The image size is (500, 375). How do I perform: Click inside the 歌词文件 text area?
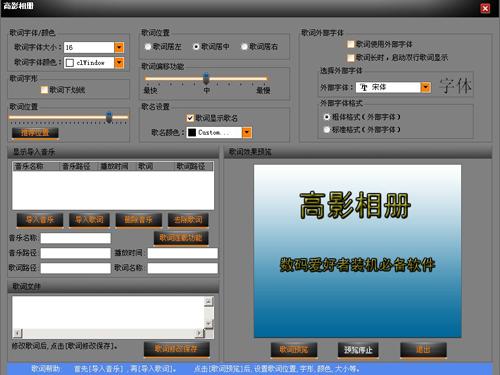tap(108, 312)
